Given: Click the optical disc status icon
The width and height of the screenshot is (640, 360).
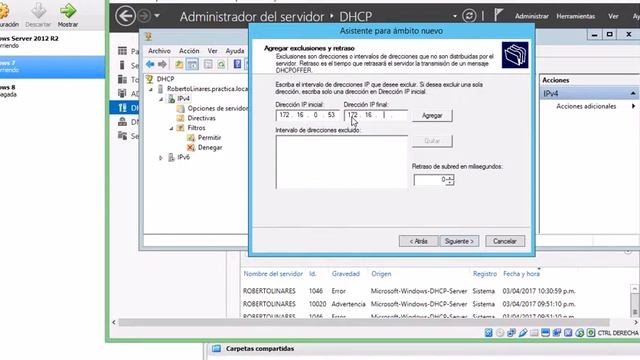Looking at the screenshot, I should pos(500,333).
